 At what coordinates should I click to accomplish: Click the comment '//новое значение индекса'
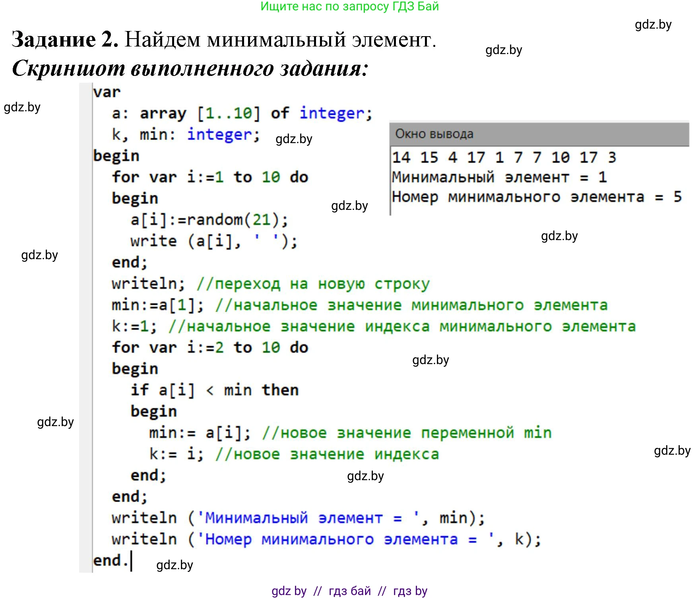pos(327,454)
